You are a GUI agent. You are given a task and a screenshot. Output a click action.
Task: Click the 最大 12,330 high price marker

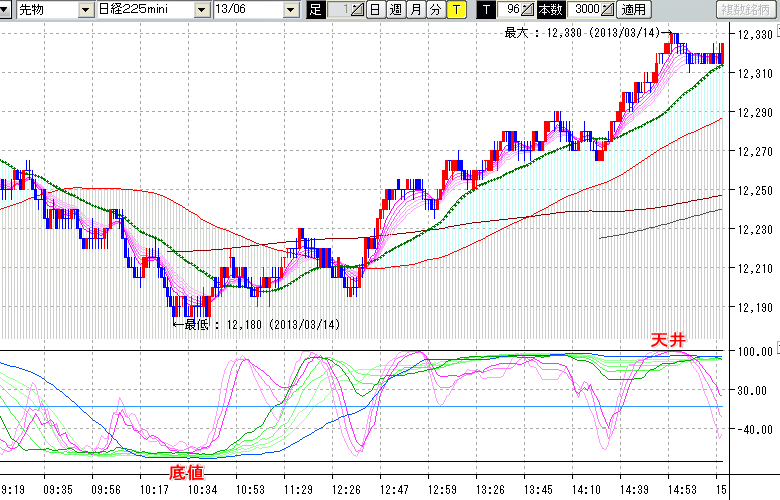point(582,32)
